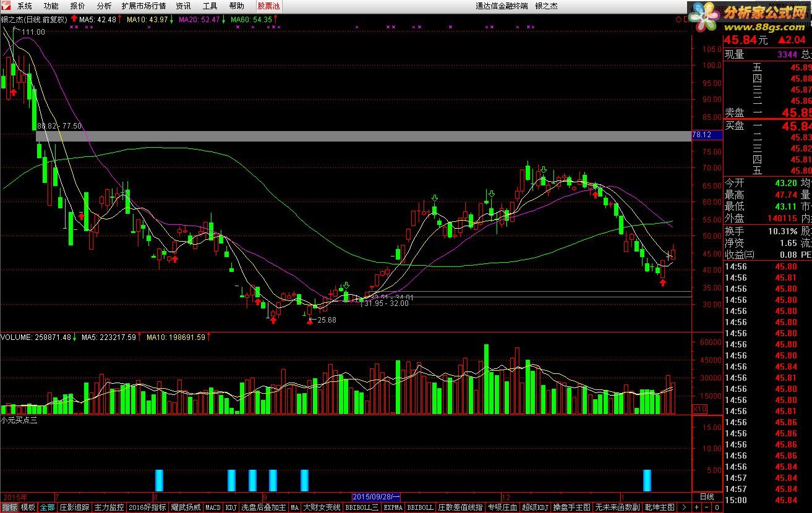Click the rightmost green sell arrow above candles

click(544, 169)
